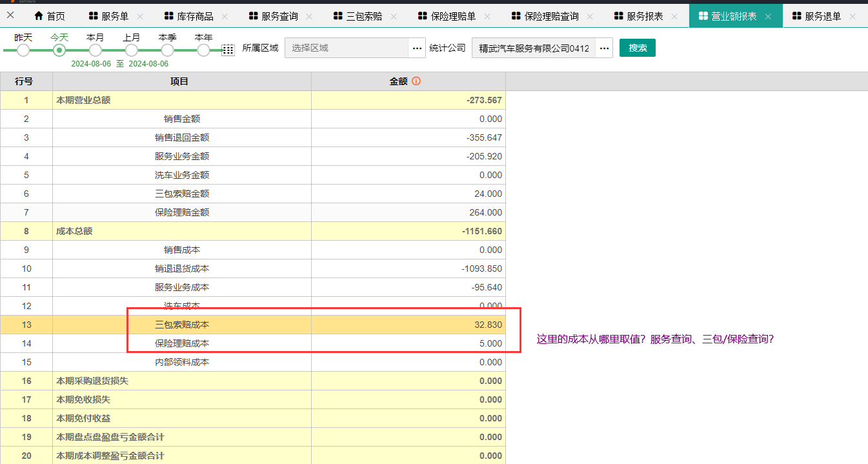Close the 库存商品 tab with X icon
This screenshot has height=464, width=868.
click(x=225, y=16)
